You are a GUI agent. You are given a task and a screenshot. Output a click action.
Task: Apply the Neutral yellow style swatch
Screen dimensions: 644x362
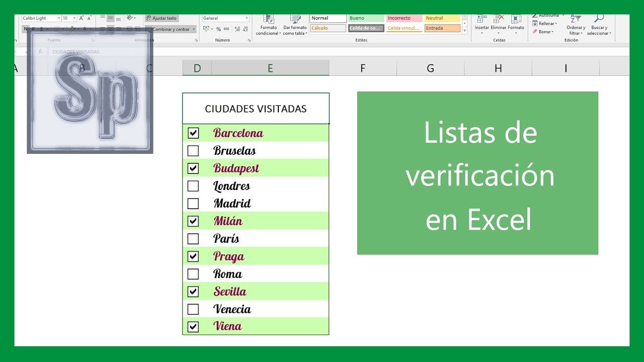442,18
